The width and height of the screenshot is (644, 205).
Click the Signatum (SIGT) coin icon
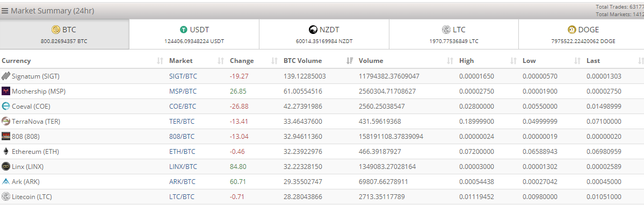point(6,76)
